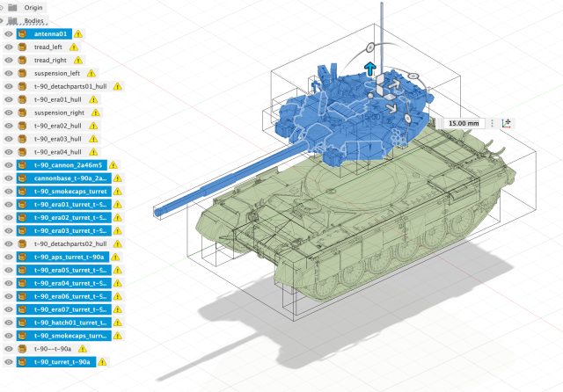Viewport: 563px width, 392px height.
Task: Select suspension_left in the browser tree
Action: [58, 74]
